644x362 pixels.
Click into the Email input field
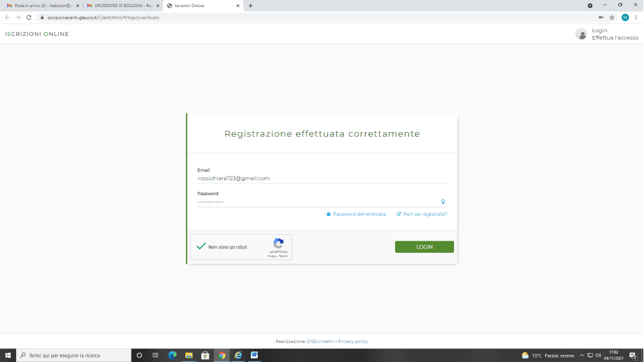click(x=322, y=178)
